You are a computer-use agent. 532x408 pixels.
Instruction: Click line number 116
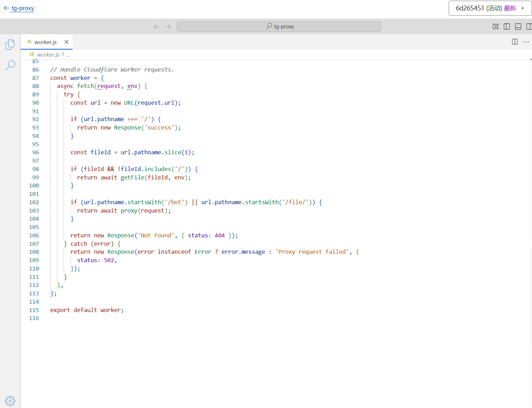pyautogui.click(x=34, y=318)
